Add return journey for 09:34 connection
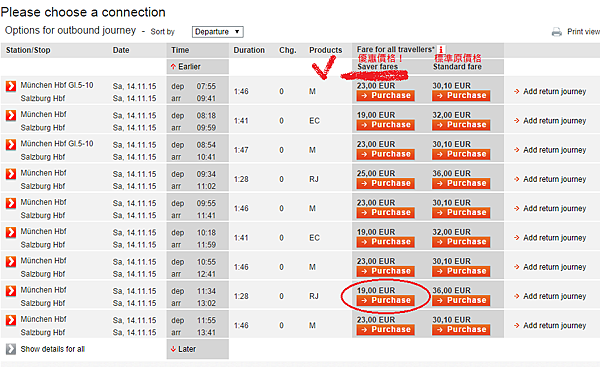The width and height of the screenshot is (600, 367). [550, 179]
